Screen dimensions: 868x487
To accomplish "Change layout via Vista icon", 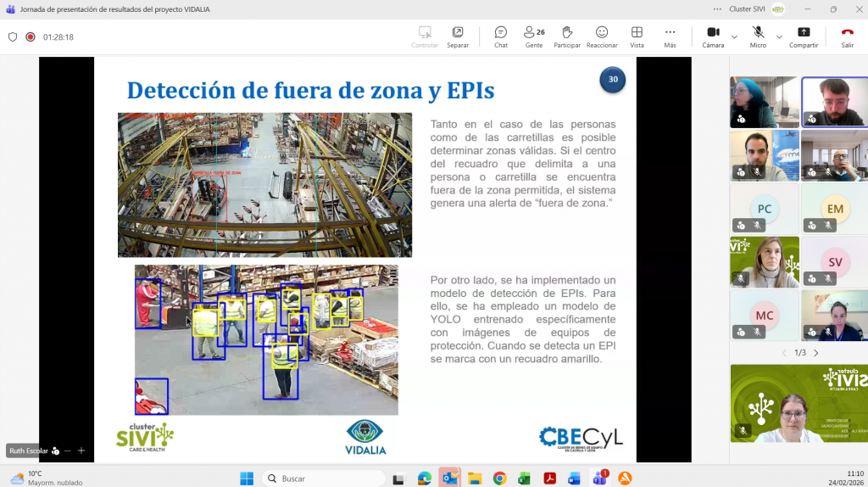I will [x=637, y=36].
